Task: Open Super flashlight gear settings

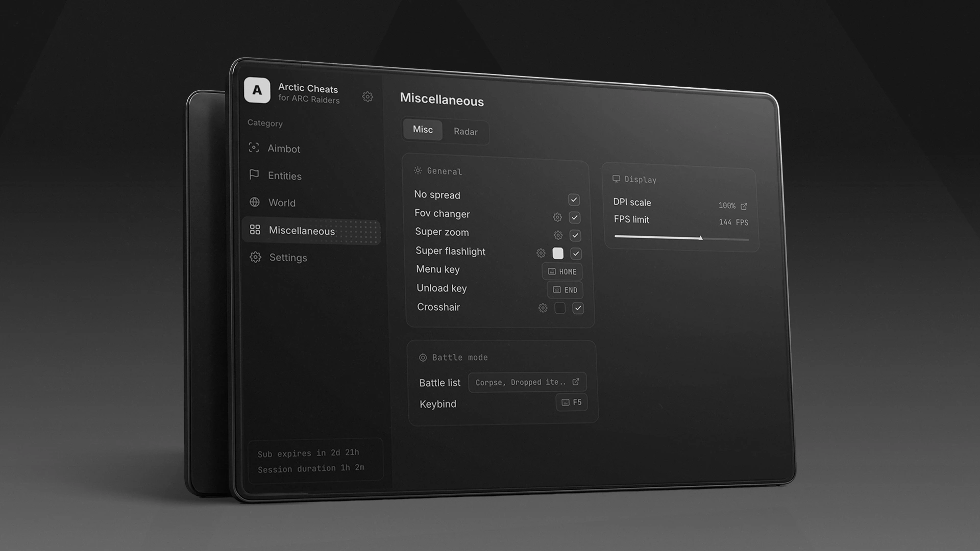Action: point(541,253)
